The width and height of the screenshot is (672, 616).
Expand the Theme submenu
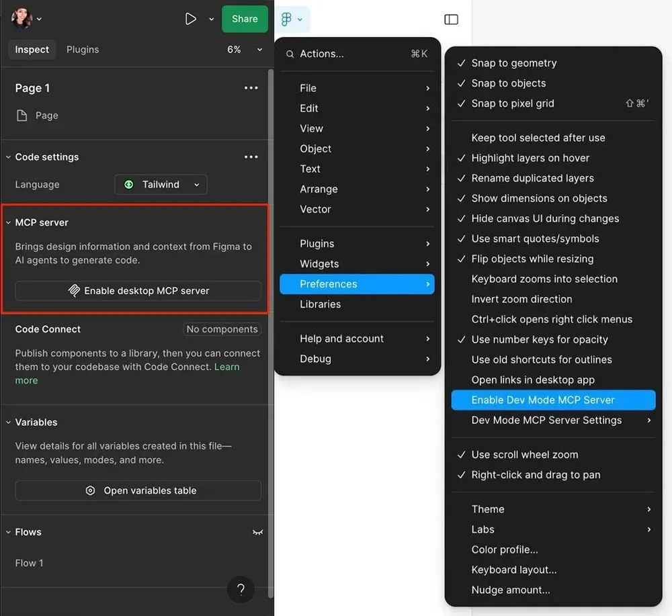click(553, 509)
